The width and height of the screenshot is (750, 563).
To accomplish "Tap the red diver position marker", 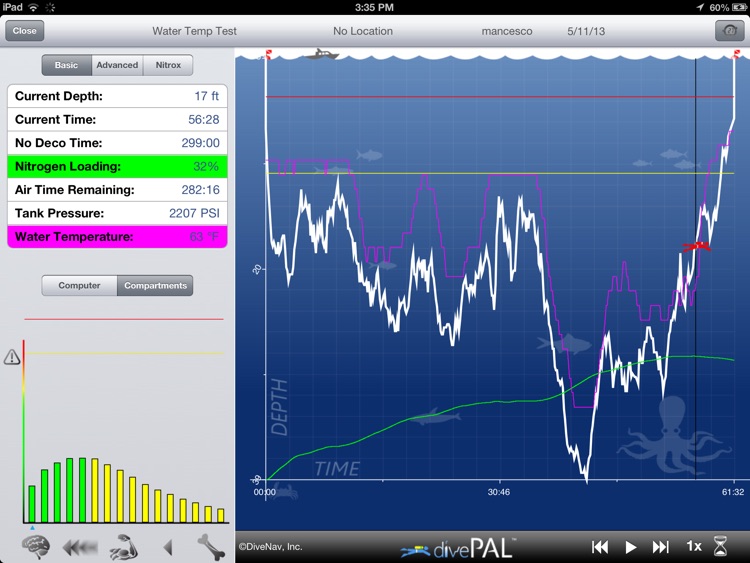I will coord(696,246).
